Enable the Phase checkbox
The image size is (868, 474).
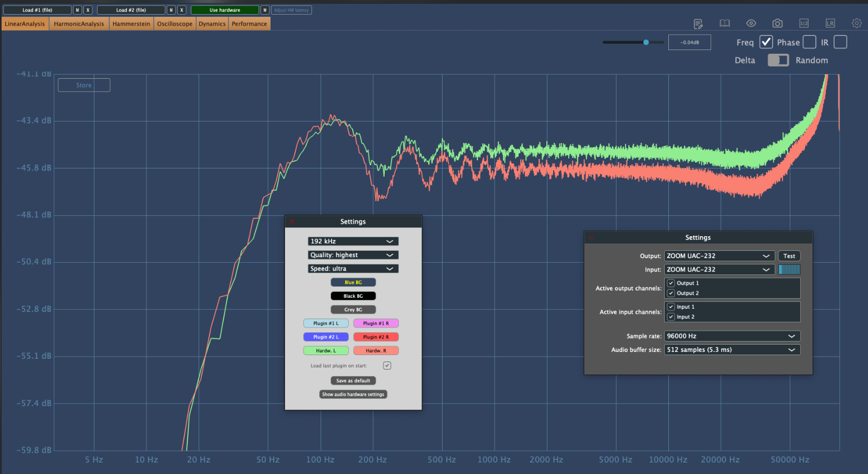click(809, 42)
